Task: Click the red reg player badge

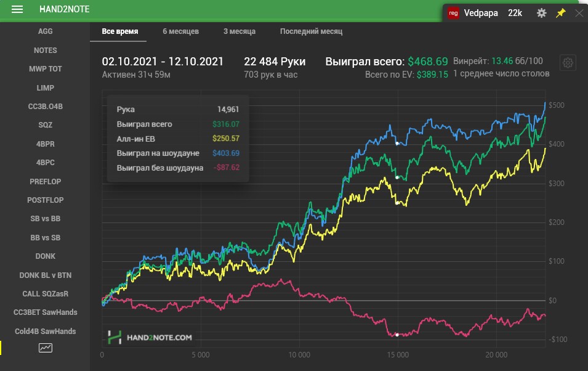Action: click(454, 13)
